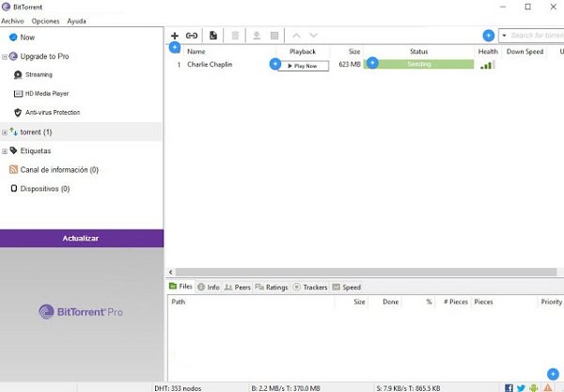The image size is (564, 392).
Task: Click Android icon in status bar
Action: click(x=534, y=387)
